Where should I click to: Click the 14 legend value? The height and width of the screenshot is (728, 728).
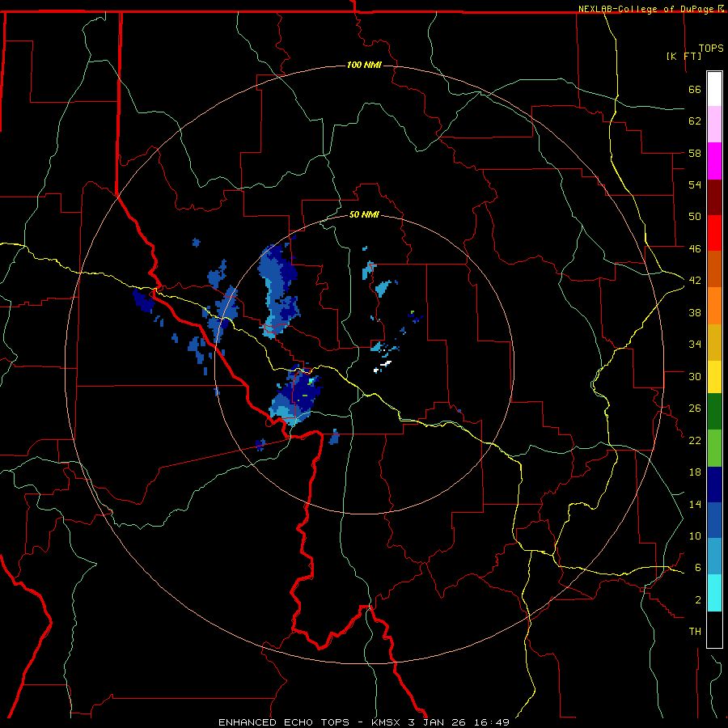tap(695, 504)
